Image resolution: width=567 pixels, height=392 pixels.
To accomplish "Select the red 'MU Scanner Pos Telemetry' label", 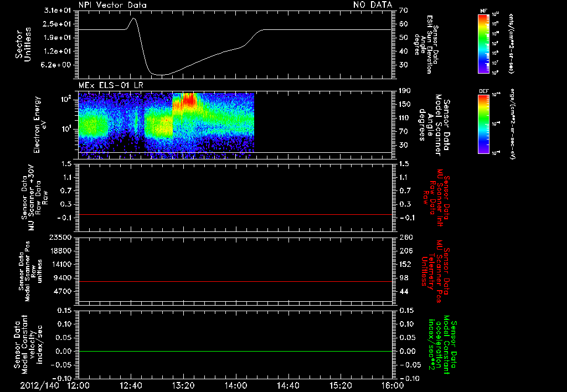I will coord(435,271).
